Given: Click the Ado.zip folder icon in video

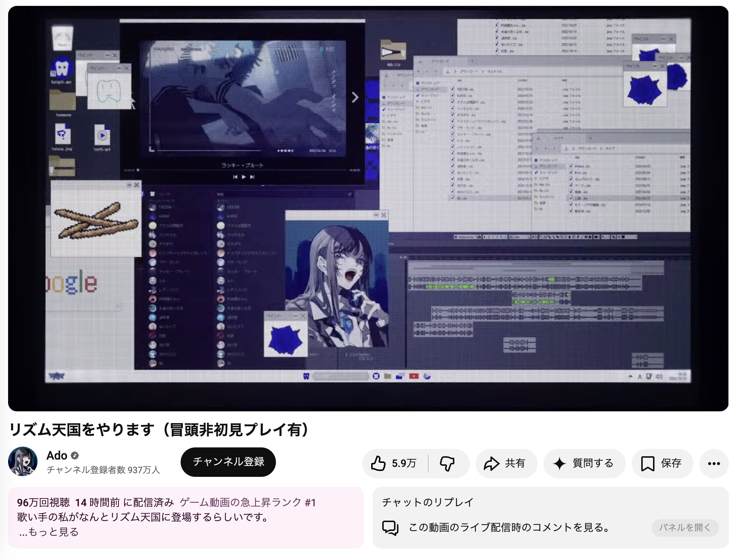Looking at the screenshot, I should (x=393, y=50).
